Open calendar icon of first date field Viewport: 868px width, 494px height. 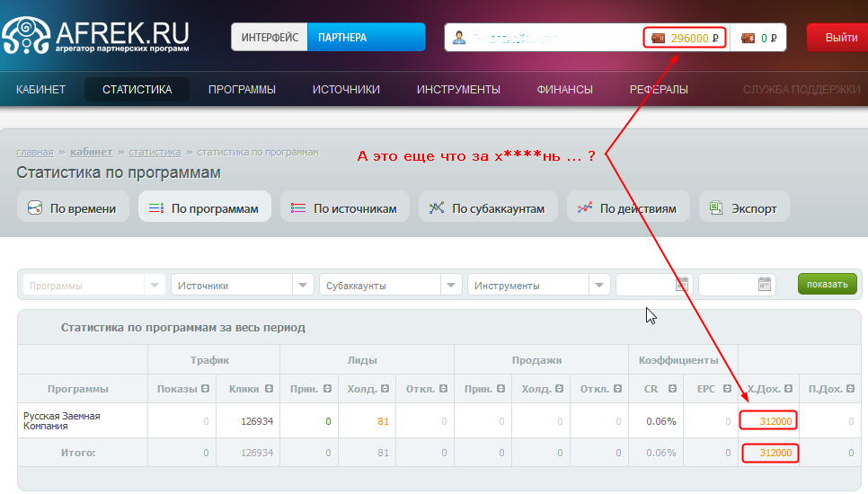[x=682, y=285]
